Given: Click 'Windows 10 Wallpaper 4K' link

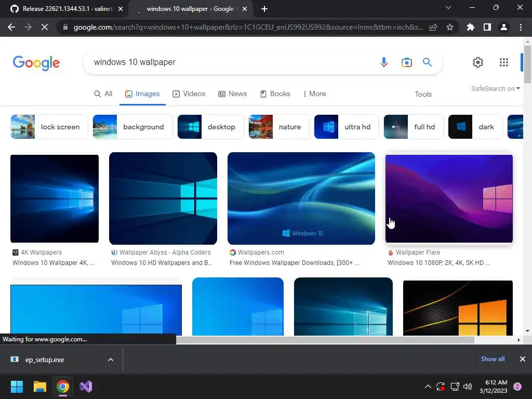Looking at the screenshot, I should pos(54,263).
